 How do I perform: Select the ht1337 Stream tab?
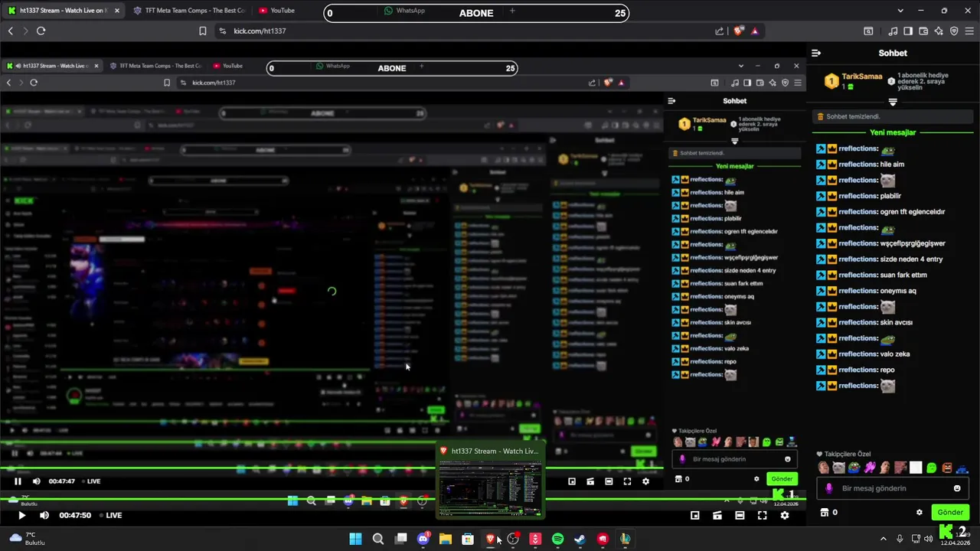(64, 11)
